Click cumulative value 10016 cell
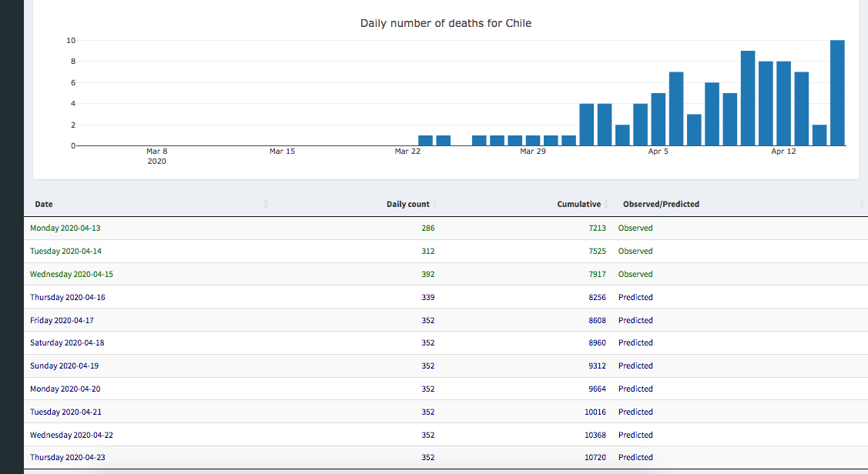Viewport: 868px width, 474px height. coord(595,412)
